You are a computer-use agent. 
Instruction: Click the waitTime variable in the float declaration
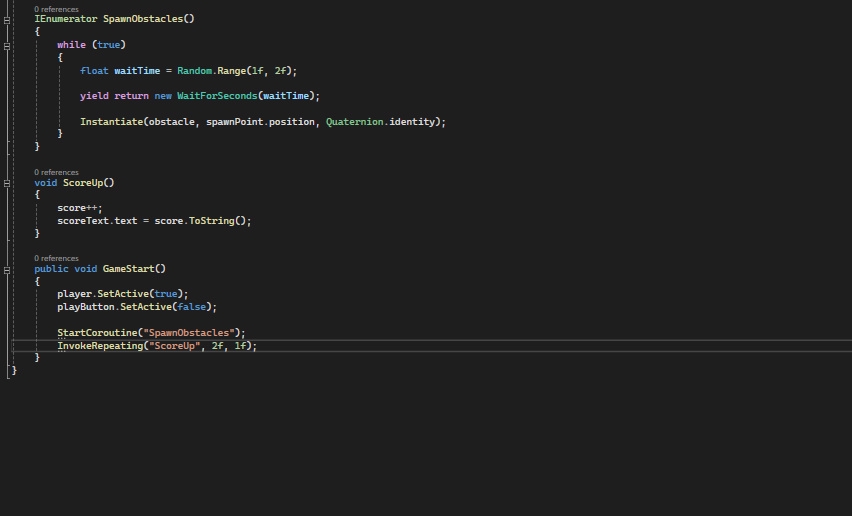(137, 71)
